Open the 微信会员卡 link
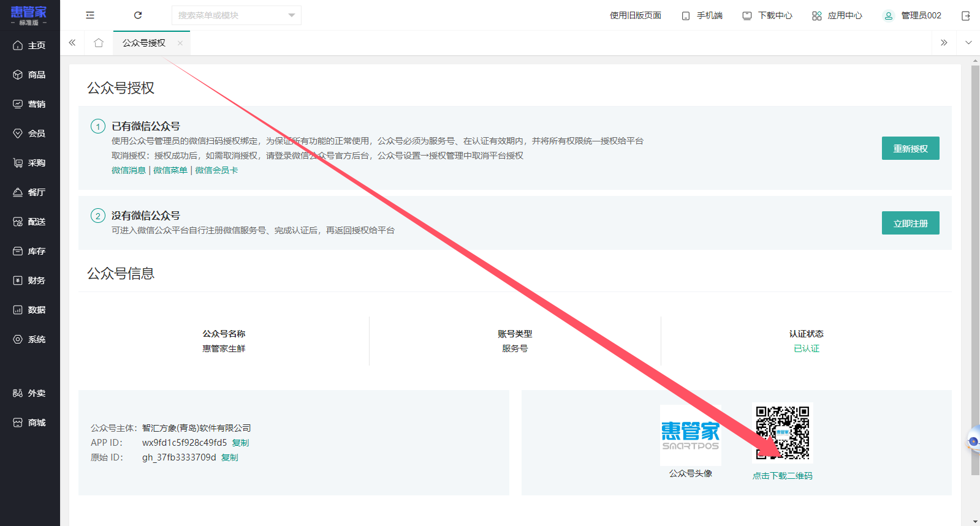Screen dimensions: 980x526 216,170
